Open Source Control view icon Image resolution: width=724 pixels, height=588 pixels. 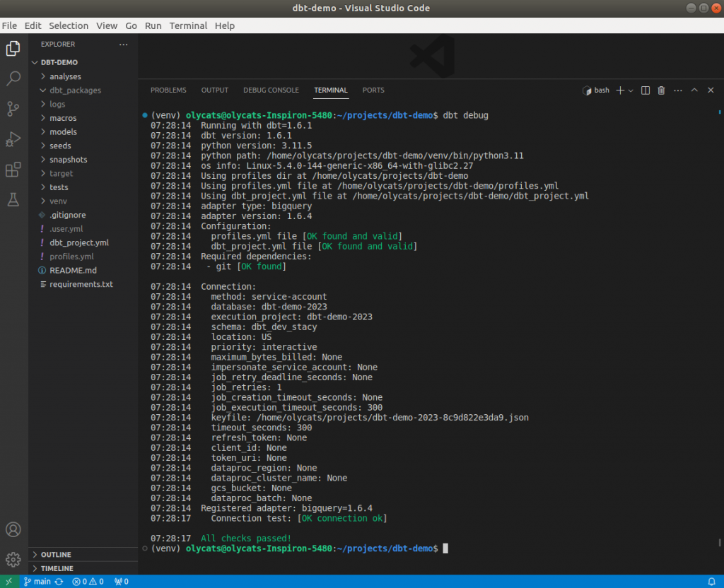click(x=13, y=109)
